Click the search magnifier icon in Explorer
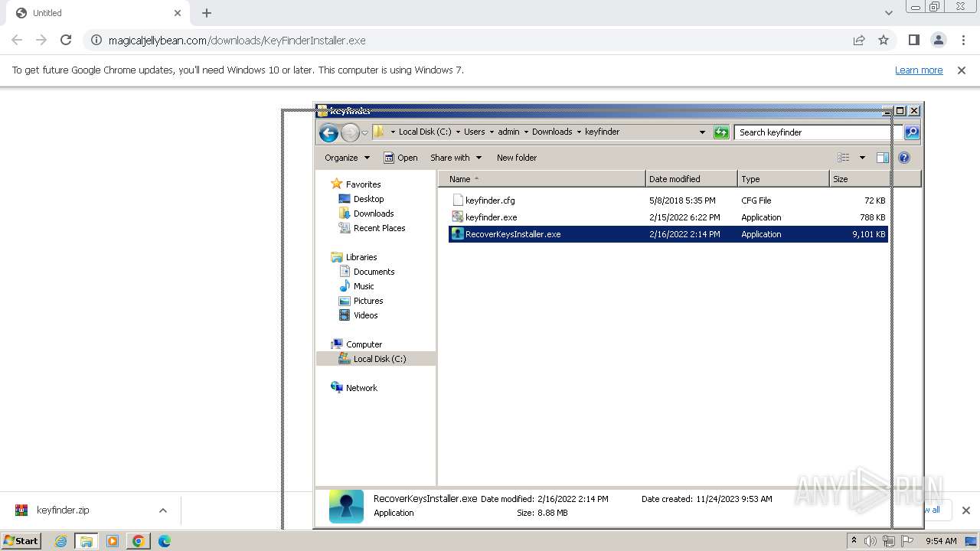Viewport: 980px width, 551px height. pyautogui.click(x=912, y=132)
